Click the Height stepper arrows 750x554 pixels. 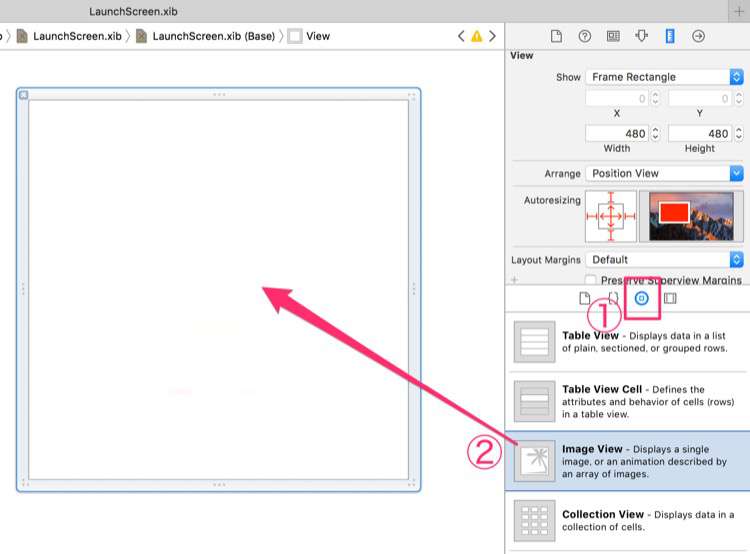[739, 133]
